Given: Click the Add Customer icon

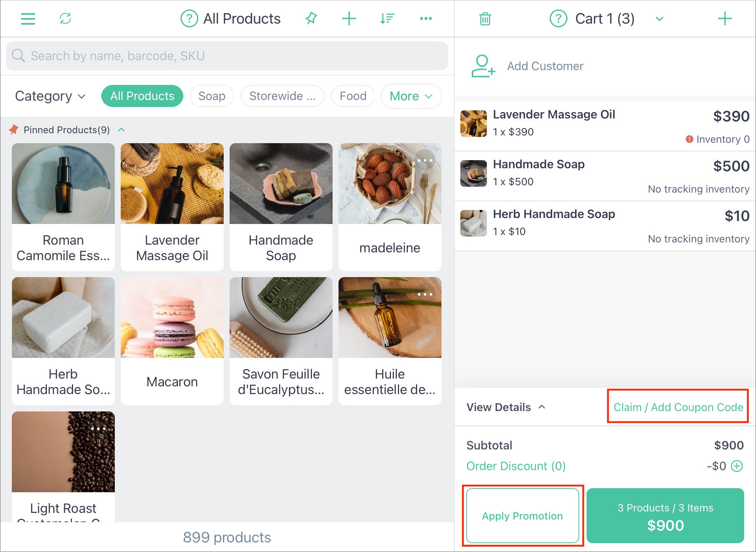Looking at the screenshot, I should (x=483, y=66).
